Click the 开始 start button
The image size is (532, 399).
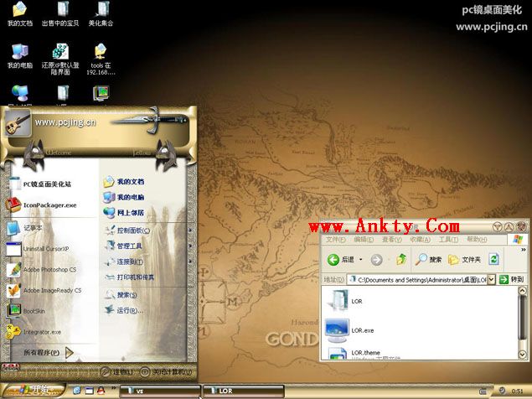click(x=34, y=390)
